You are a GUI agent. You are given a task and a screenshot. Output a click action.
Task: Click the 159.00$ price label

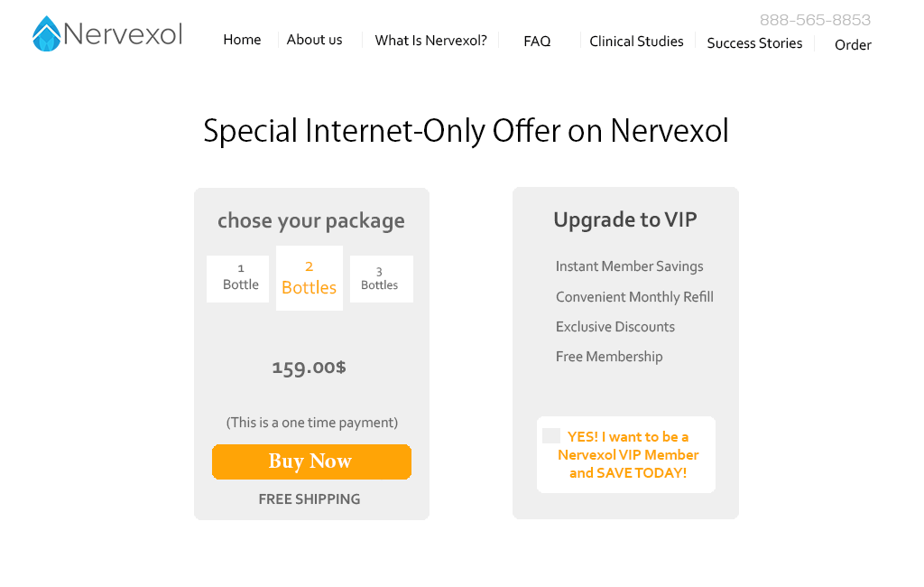309,368
